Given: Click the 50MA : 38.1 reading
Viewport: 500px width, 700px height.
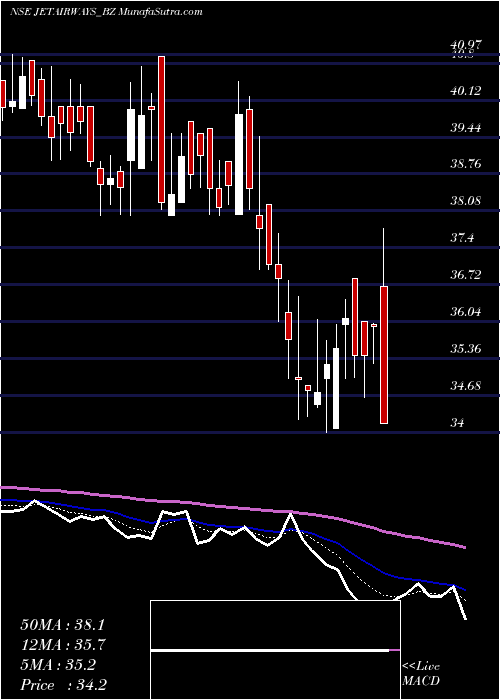Looking at the screenshot, I should point(62,625).
